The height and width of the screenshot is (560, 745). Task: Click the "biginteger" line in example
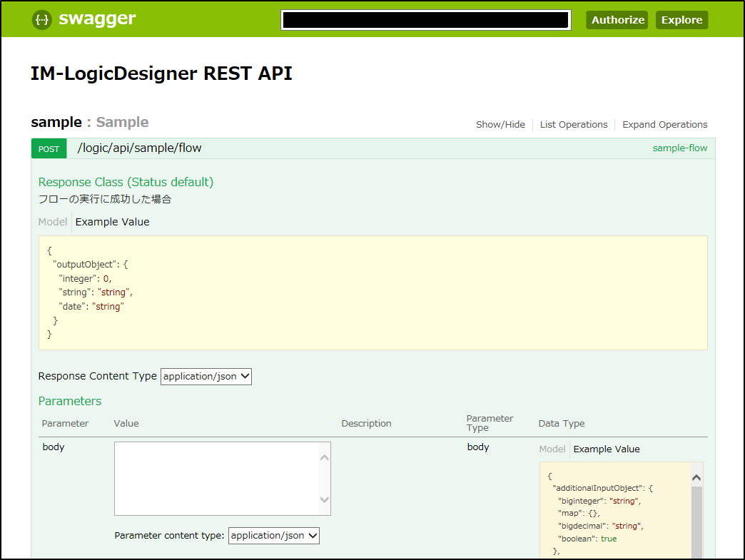pyautogui.click(x=599, y=501)
